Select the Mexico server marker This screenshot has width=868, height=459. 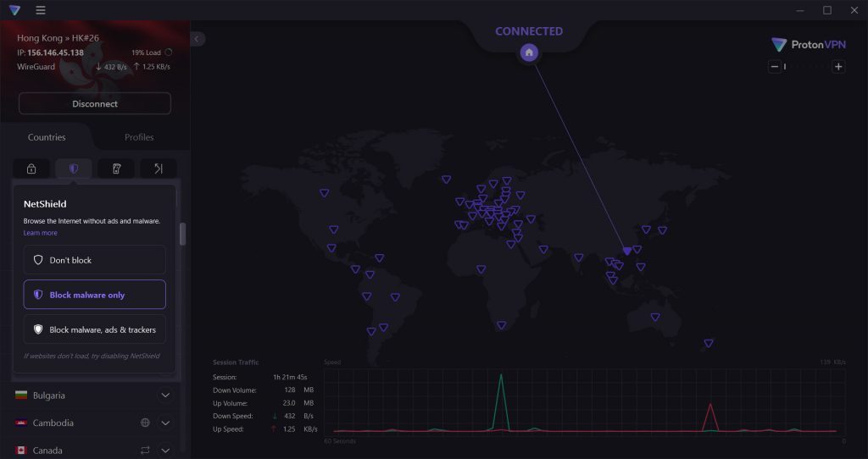pos(331,248)
